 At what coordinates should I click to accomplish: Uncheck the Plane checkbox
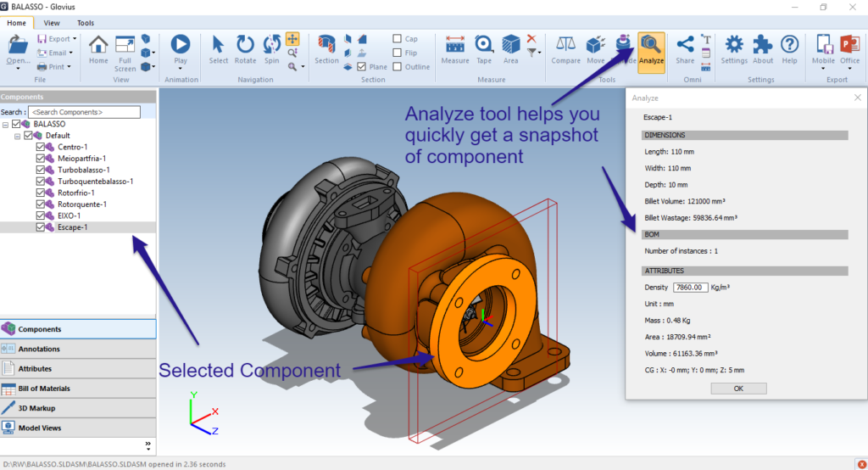tap(361, 66)
